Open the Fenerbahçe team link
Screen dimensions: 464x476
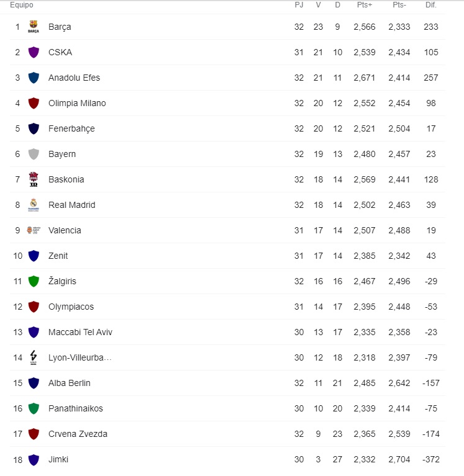click(x=71, y=128)
